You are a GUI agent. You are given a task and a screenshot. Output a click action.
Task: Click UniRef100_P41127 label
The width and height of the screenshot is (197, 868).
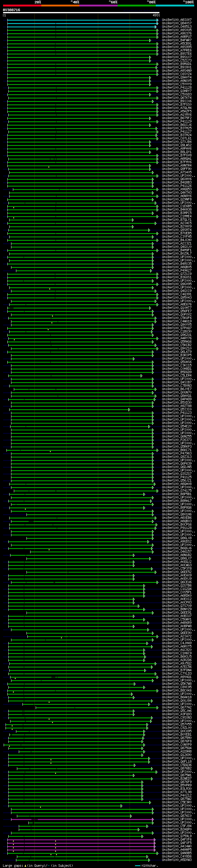click(x=177, y=131)
